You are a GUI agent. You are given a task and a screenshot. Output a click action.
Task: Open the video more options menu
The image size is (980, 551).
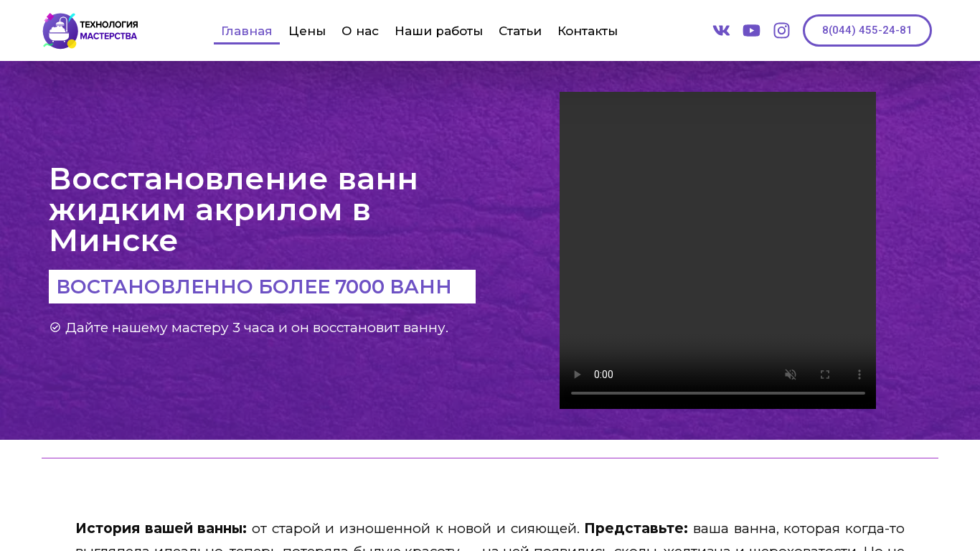coord(859,375)
